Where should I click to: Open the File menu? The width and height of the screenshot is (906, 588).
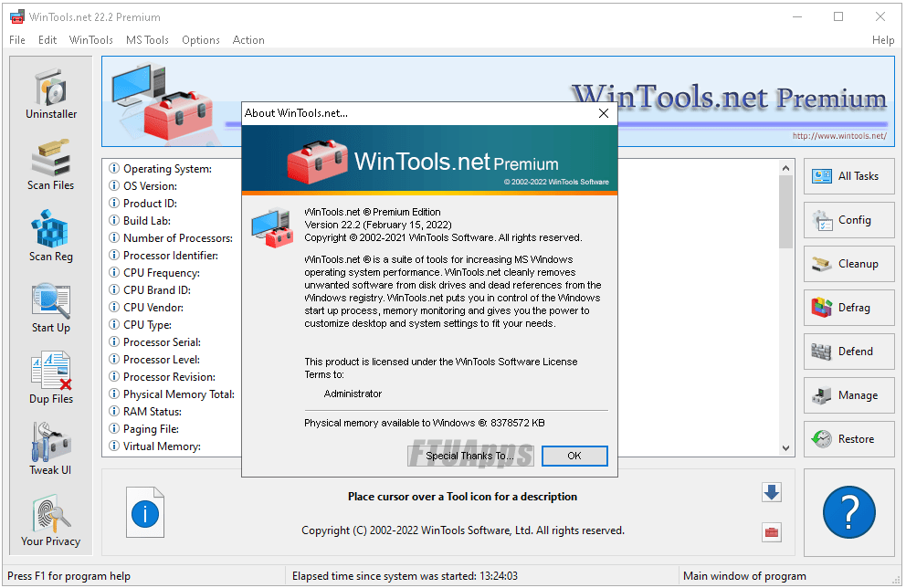(17, 40)
